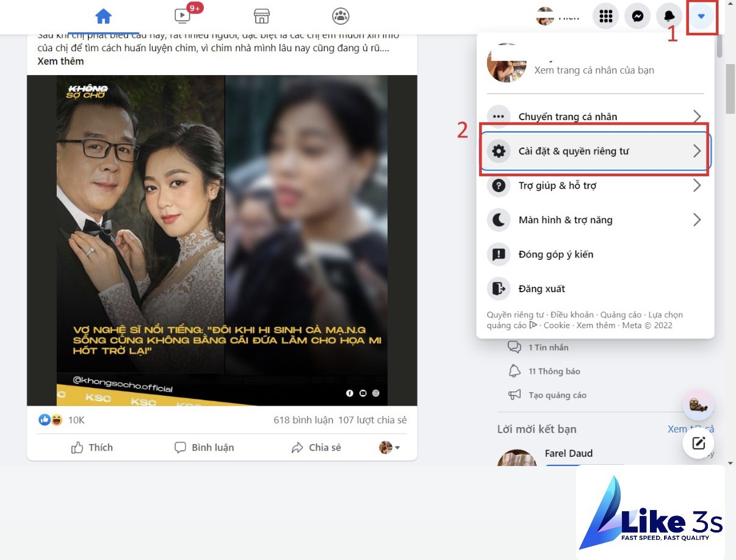Select Đăng xuất from the account menu

(542, 288)
